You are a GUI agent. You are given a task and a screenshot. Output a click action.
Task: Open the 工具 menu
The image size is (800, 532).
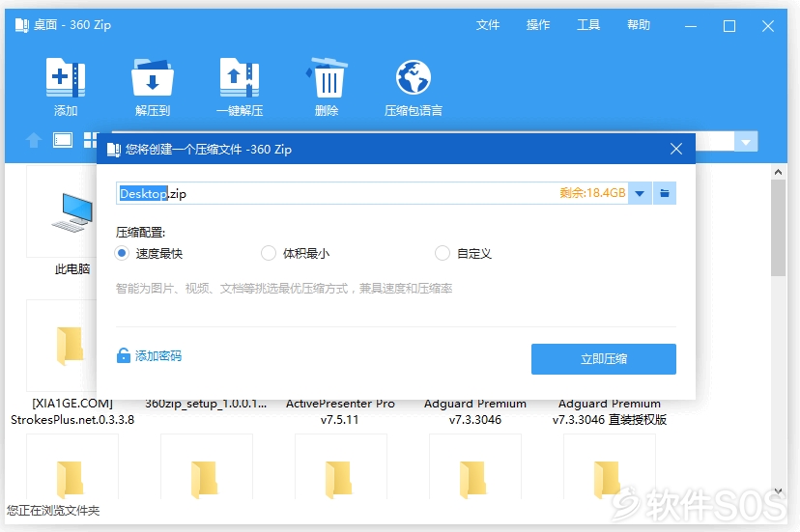[x=588, y=25]
